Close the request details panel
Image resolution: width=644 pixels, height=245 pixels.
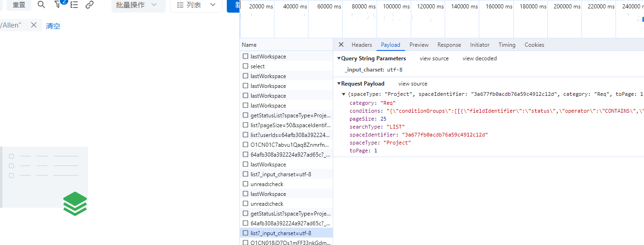point(341,44)
